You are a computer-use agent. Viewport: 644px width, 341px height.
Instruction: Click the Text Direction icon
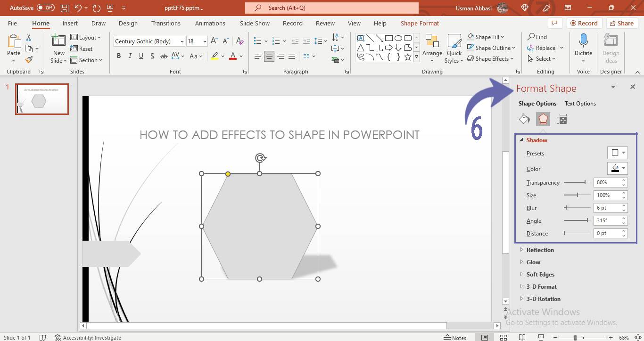click(x=335, y=37)
